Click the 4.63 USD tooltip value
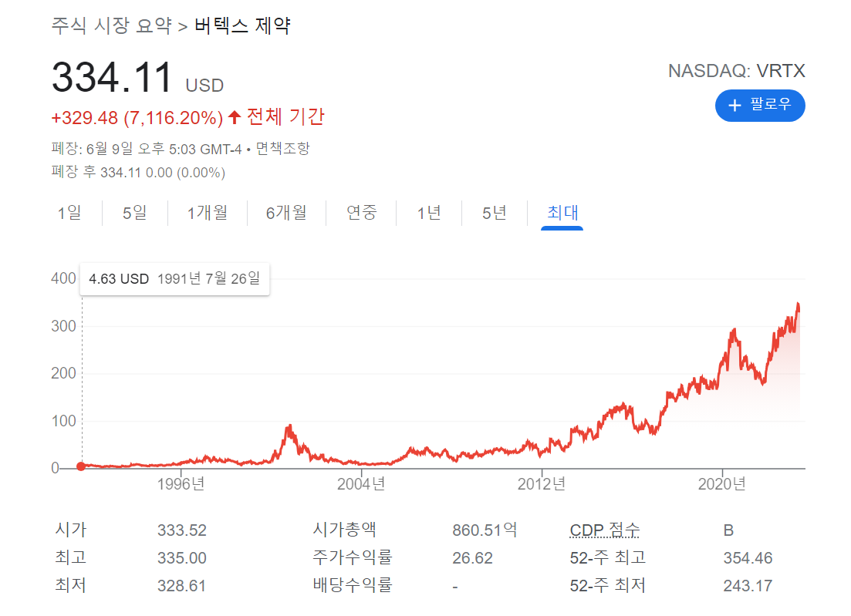Image resolution: width=851 pixels, height=616 pixels. [119, 279]
